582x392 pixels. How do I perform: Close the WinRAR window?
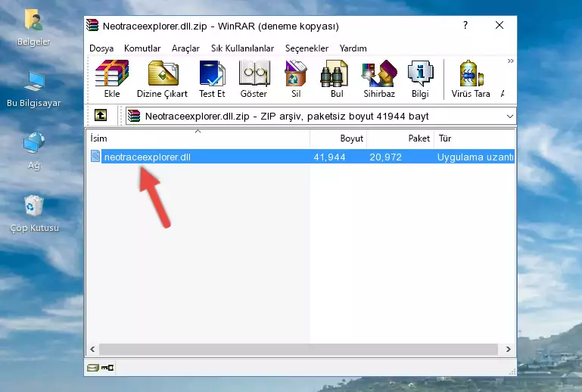click(500, 25)
